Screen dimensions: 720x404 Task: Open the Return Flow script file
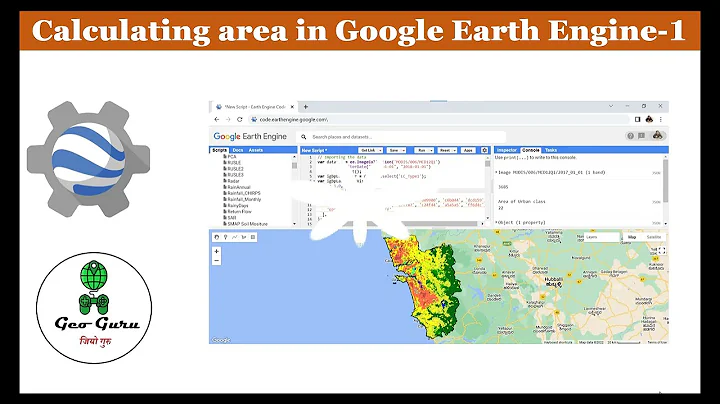tap(237, 212)
